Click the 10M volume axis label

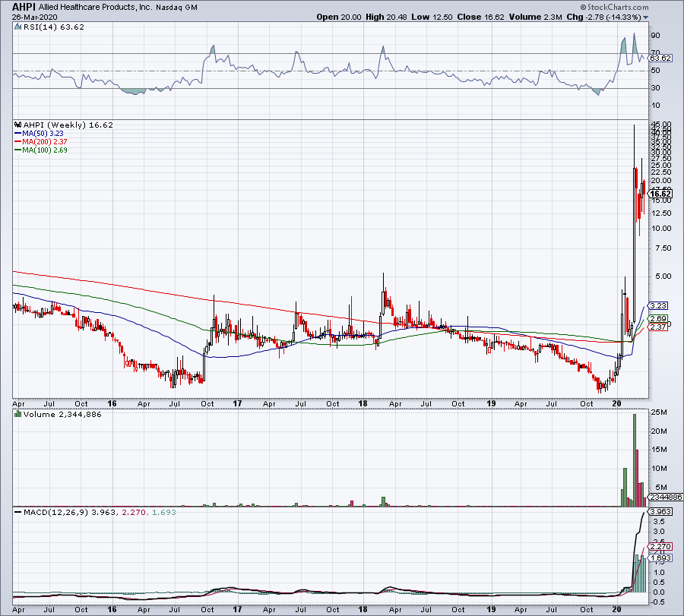tap(659, 468)
